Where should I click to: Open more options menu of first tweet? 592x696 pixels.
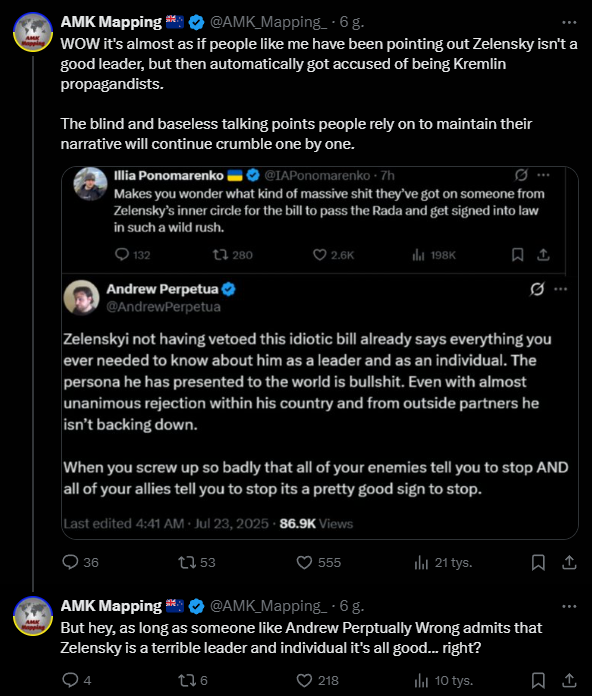tap(569, 22)
